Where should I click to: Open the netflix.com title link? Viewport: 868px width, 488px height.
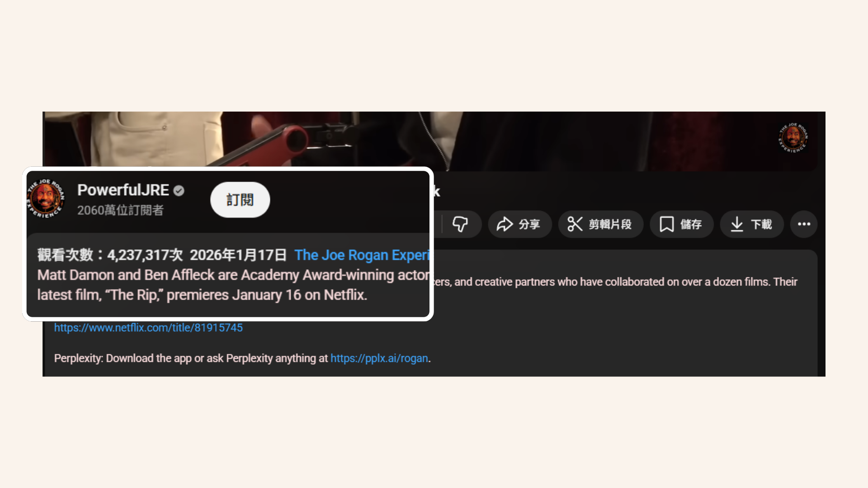[x=148, y=328]
